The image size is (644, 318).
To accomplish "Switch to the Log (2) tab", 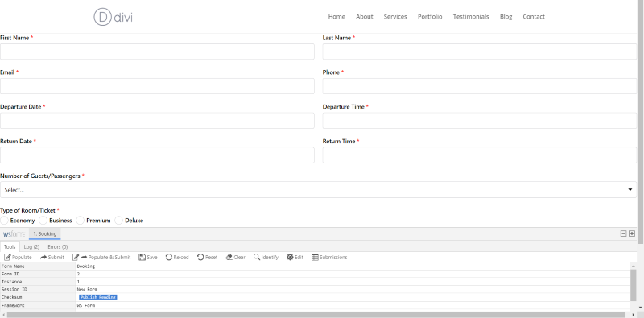I will [31, 246].
